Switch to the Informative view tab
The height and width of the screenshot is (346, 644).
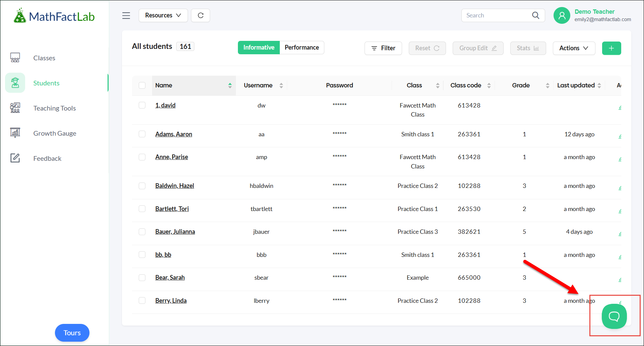(259, 48)
